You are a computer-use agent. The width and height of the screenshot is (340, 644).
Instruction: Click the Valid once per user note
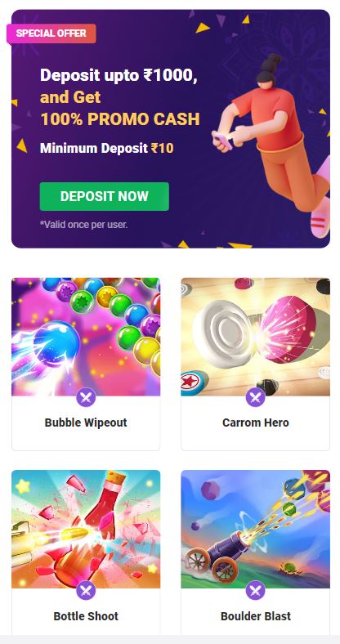click(x=83, y=225)
